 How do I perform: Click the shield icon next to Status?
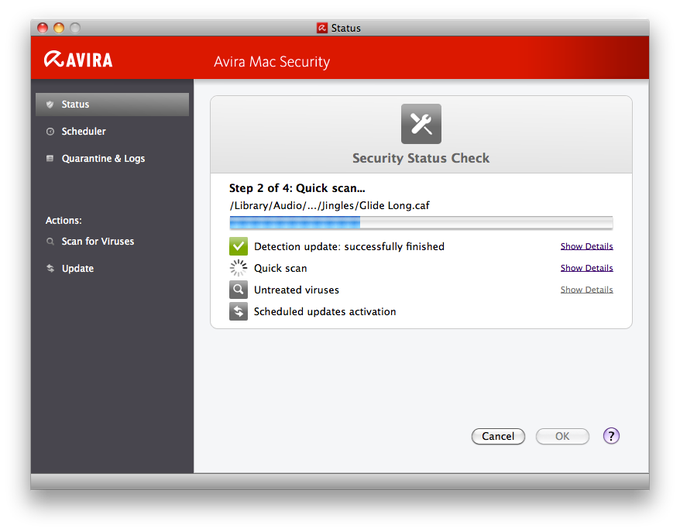pos(50,104)
